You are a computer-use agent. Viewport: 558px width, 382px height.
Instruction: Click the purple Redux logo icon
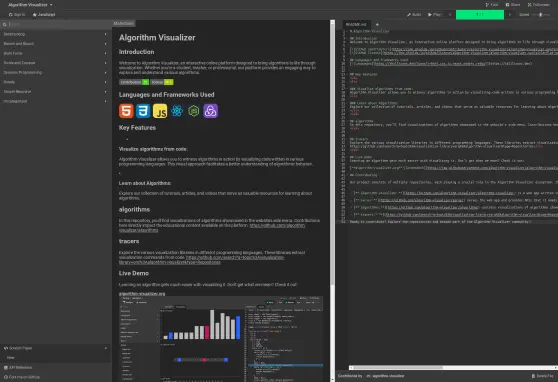point(210,111)
